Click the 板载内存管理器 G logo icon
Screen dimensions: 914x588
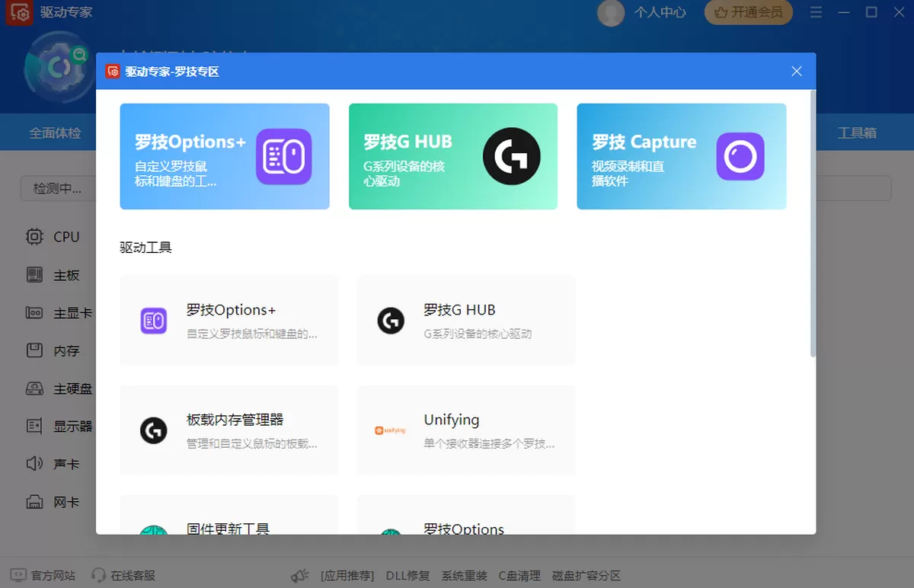coord(154,430)
